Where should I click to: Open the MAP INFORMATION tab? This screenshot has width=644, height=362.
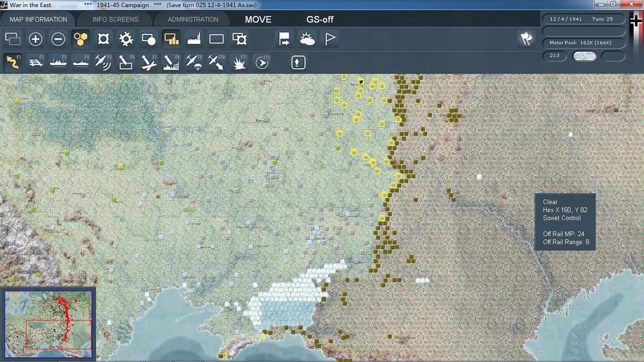(x=38, y=19)
